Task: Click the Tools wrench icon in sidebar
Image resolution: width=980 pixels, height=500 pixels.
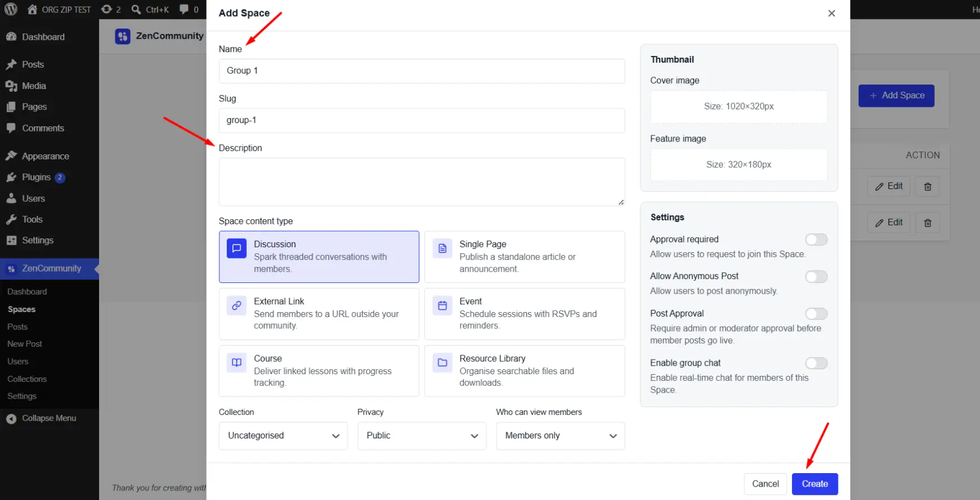Action: (11, 219)
